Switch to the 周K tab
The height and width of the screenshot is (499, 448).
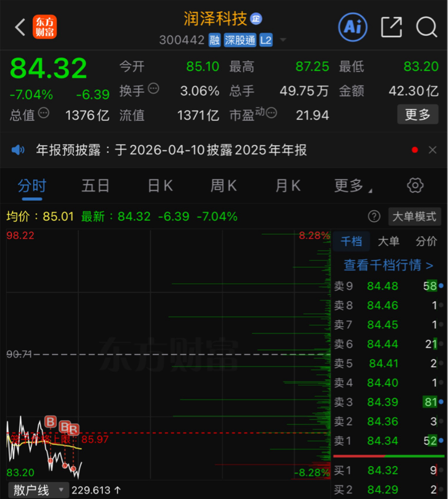tap(224, 186)
